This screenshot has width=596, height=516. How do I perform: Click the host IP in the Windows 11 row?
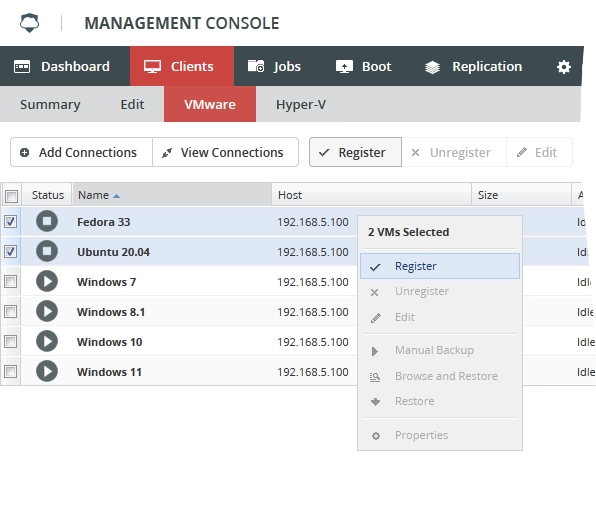(x=313, y=372)
